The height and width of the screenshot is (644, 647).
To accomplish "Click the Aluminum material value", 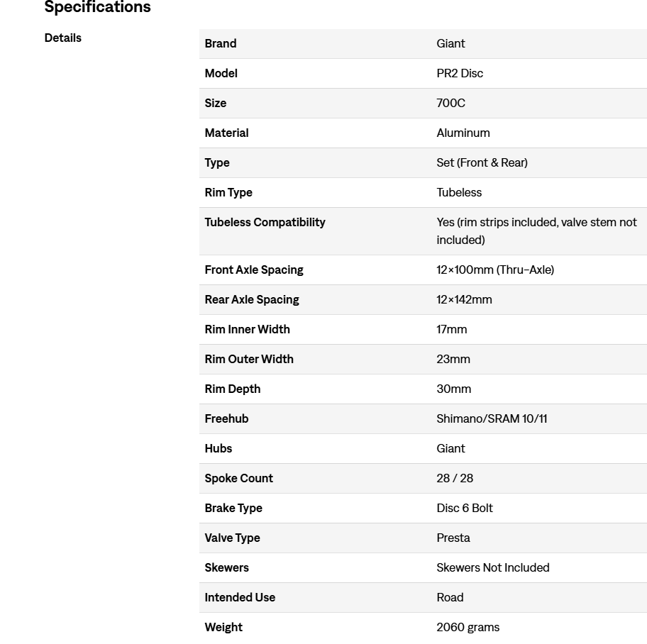I will [x=463, y=133].
